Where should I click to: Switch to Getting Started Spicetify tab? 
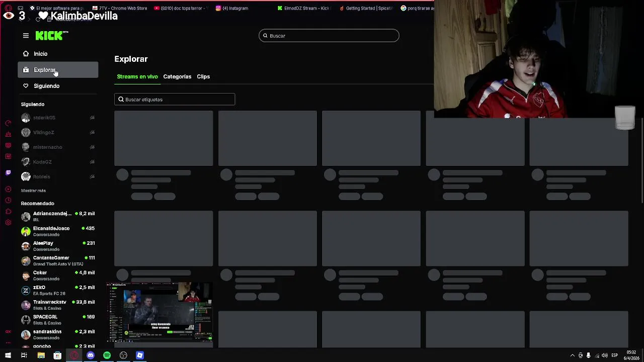click(365, 8)
